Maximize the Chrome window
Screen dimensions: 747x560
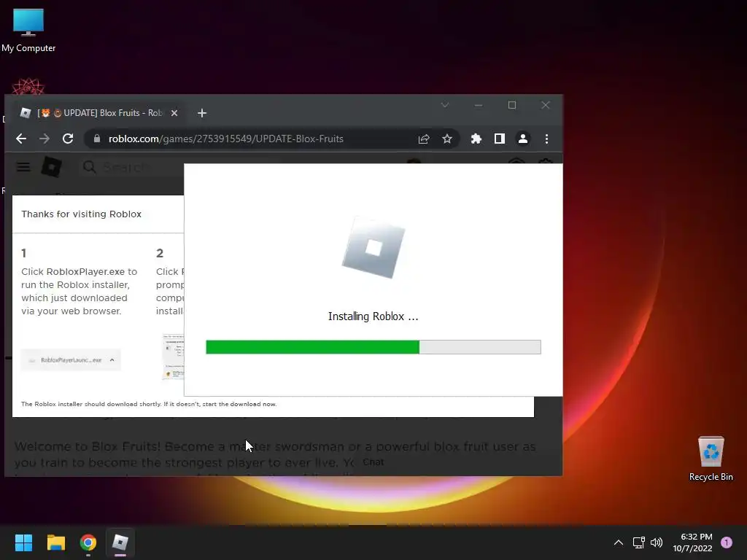(512, 105)
